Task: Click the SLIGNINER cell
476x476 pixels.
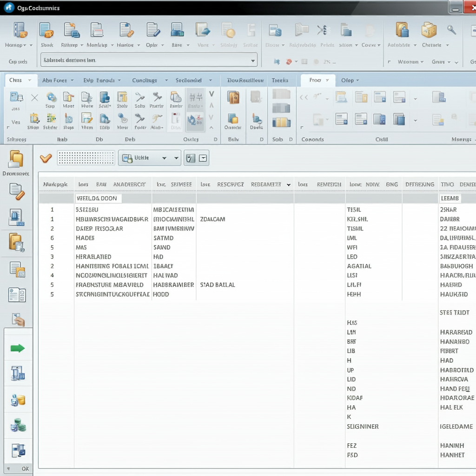Action: 363,427
